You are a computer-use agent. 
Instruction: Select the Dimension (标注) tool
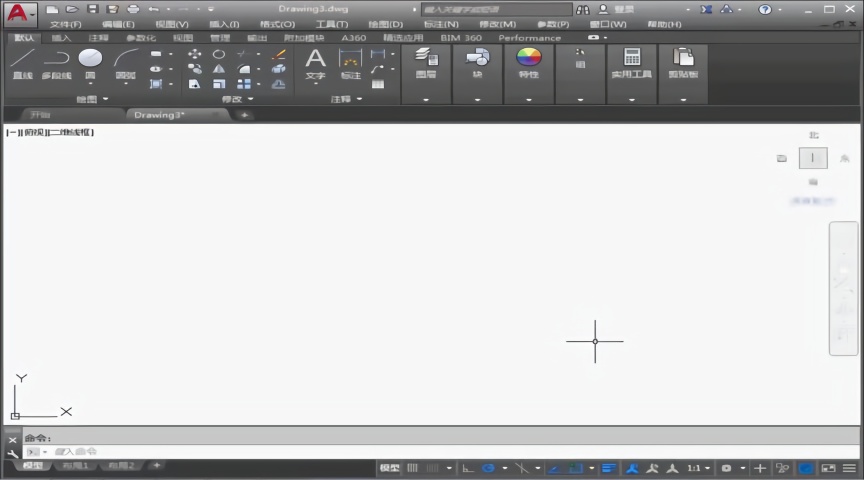pyautogui.click(x=350, y=63)
